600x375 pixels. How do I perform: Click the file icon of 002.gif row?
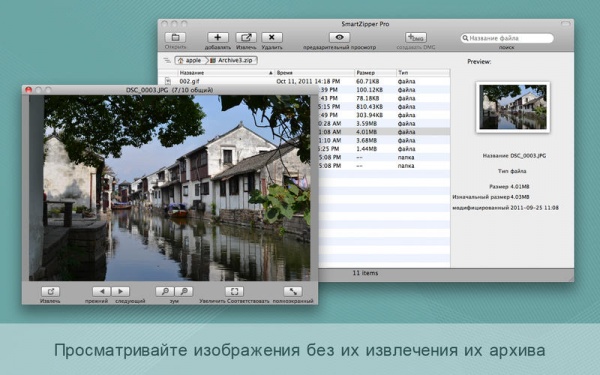(168, 81)
